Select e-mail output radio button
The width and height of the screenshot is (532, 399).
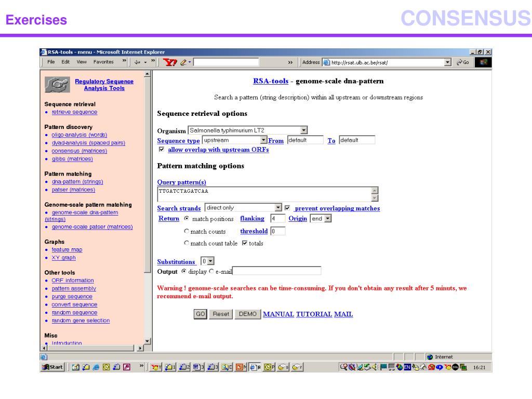211,271
